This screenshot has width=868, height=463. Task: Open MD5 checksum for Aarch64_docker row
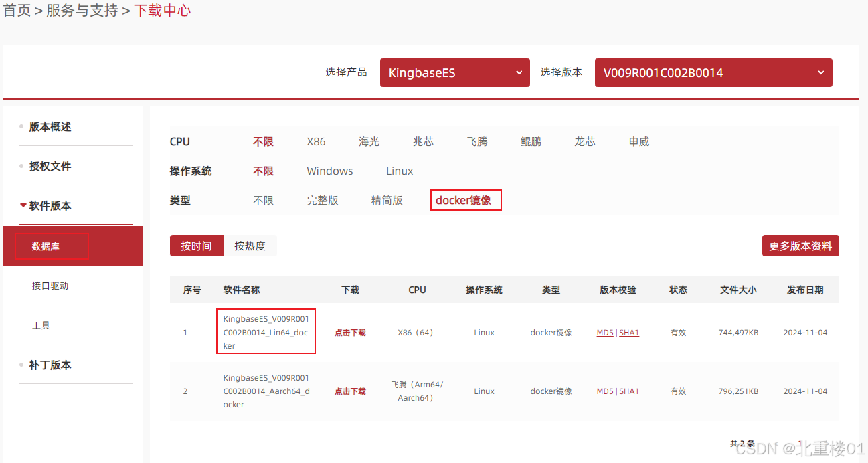tap(605, 391)
